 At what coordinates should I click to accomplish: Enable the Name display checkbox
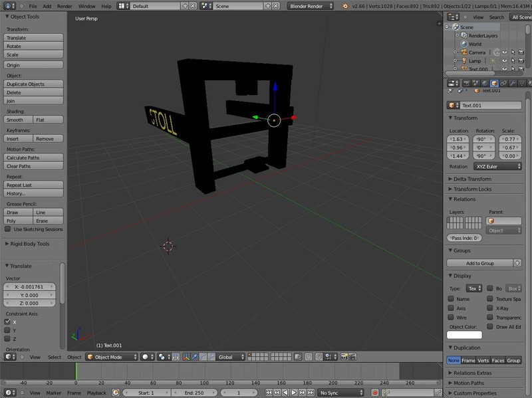(x=451, y=299)
